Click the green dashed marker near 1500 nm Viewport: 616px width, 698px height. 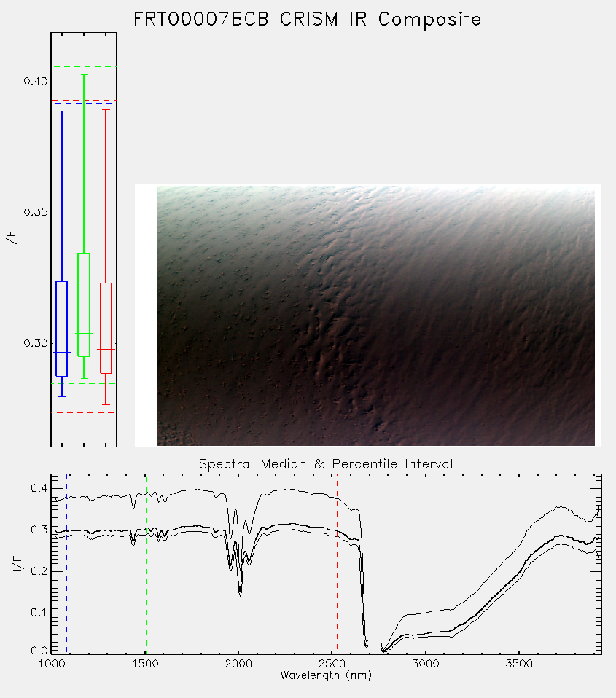[x=147, y=564]
